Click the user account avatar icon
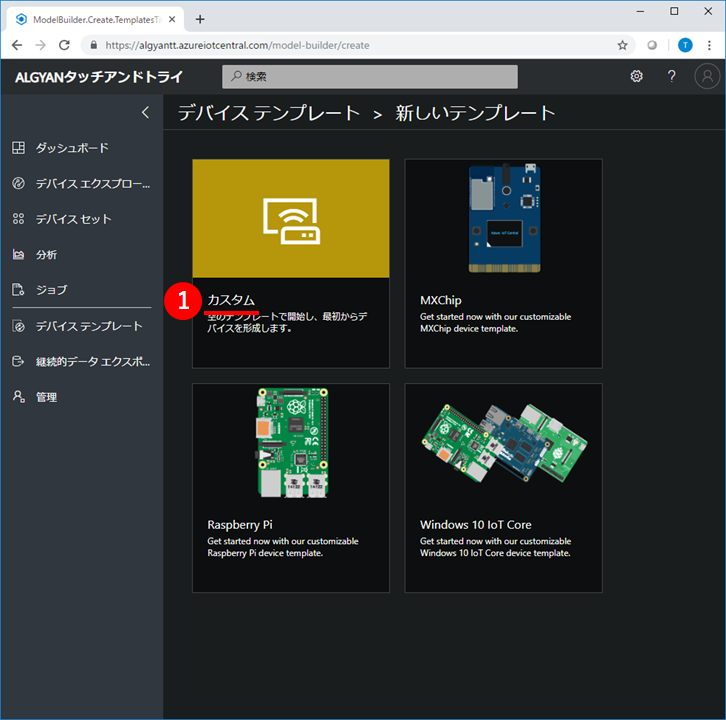 coord(707,76)
